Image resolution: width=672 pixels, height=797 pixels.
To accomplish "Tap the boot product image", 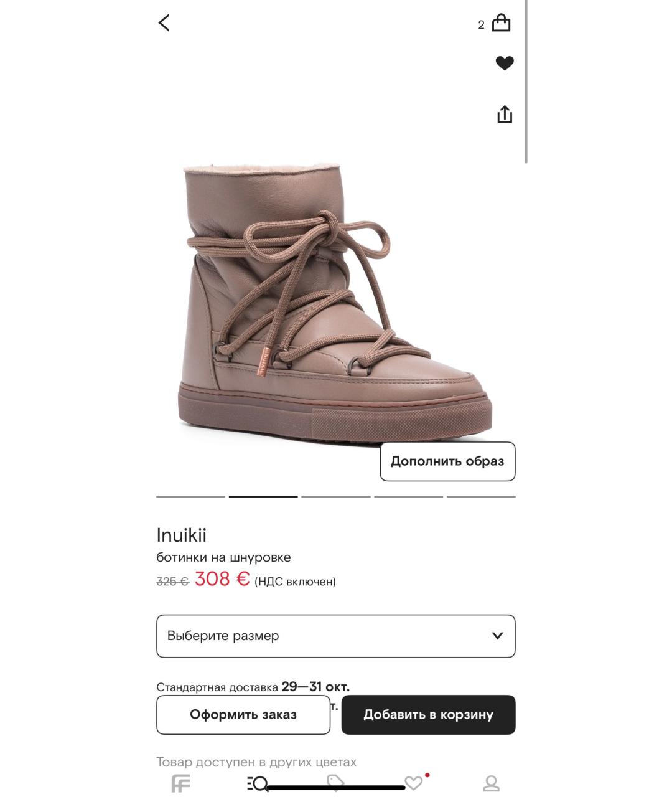I will [336, 303].
